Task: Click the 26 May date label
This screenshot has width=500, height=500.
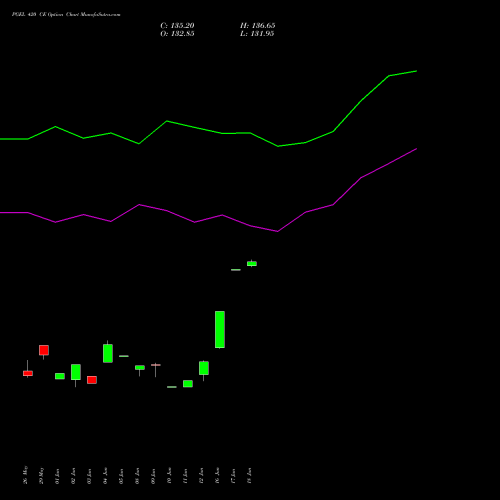Action: (x=26, y=475)
